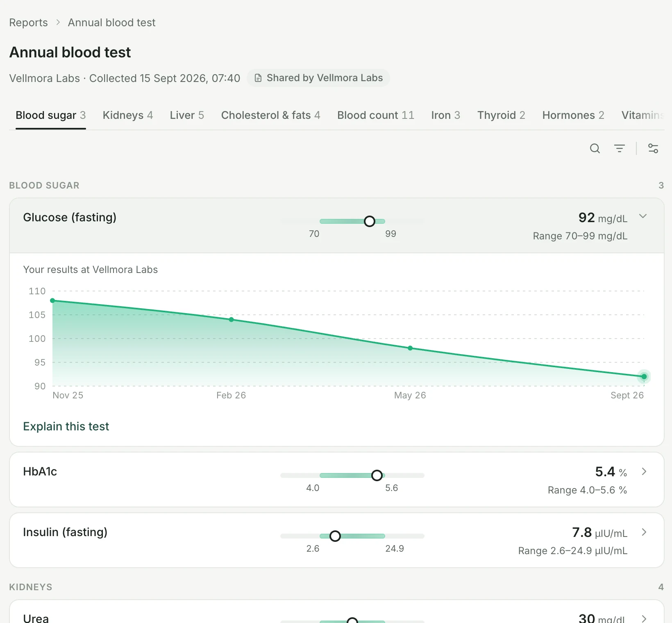Click the Insulin (fasting) test name
This screenshot has width=672, height=623.
pos(65,532)
